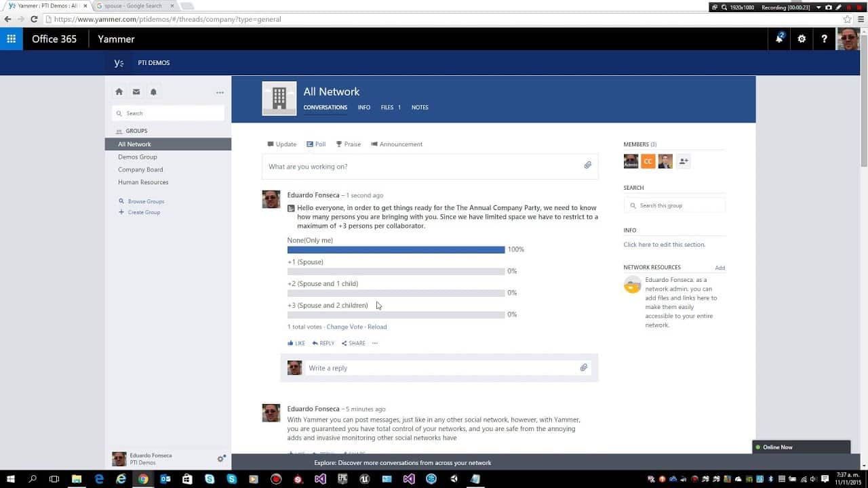868x488 pixels.
Task: Click the add member icon beside member avatars
Action: [x=684, y=161]
